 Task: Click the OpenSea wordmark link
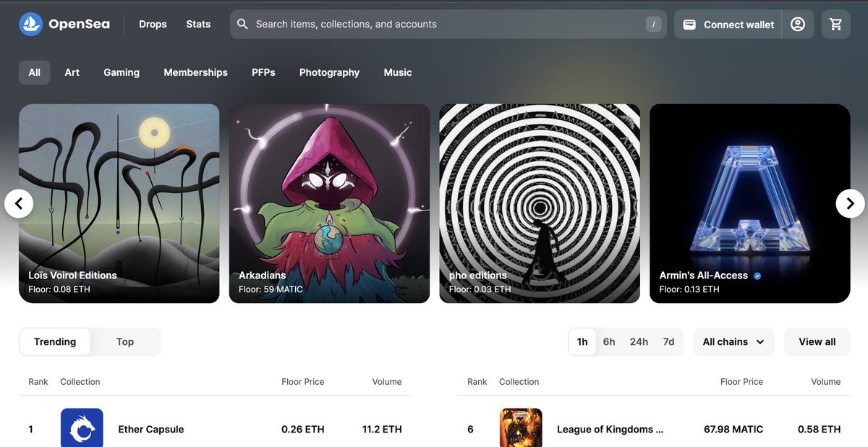[x=79, y=25]
